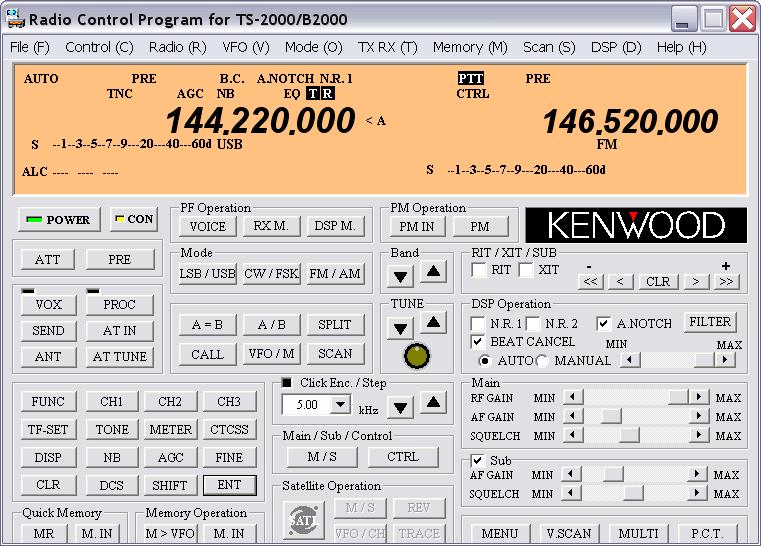The image size is (761, 546).
Task: Enable the RIT checkbox
Action: click(x=480, y=270)
